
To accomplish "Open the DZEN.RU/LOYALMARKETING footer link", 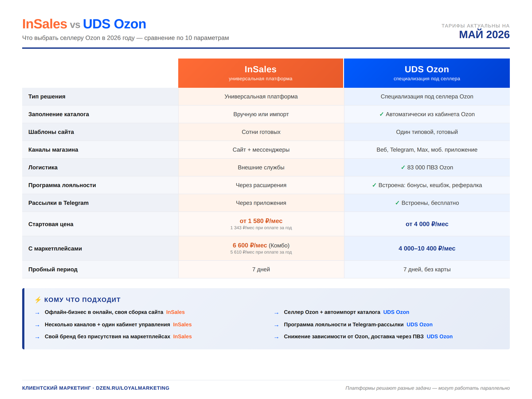I will pyautogui.click(x=133, y=388).
